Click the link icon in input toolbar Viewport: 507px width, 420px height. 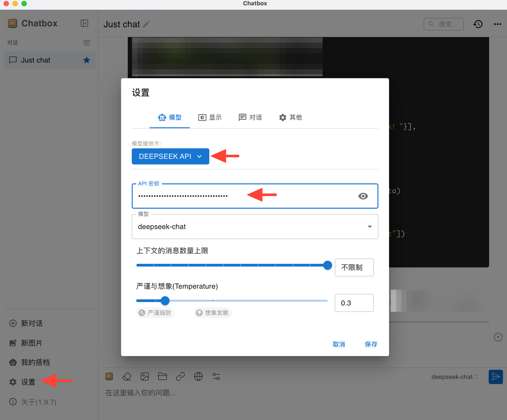[x=180, y=376]
